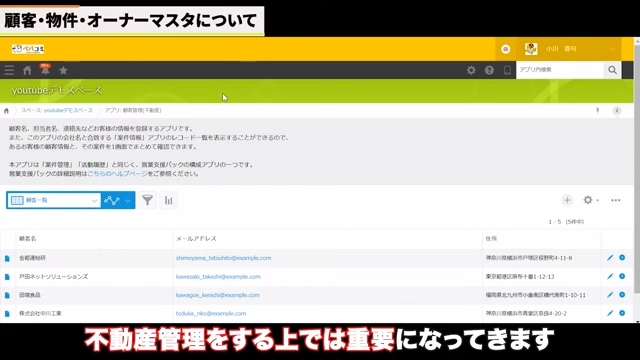640x360 pixels.
Task: Add a new record with the plus button
Action: (567, 200)
